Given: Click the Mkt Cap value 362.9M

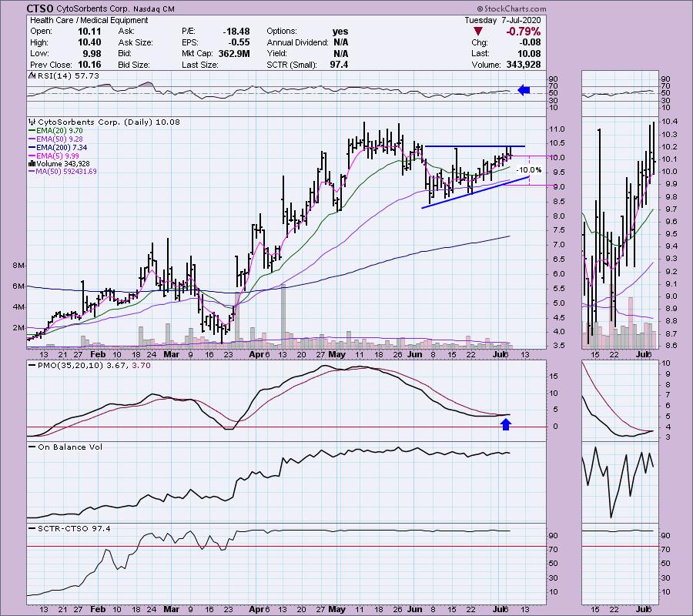Looking at the screenshot, I should point(234,53).
